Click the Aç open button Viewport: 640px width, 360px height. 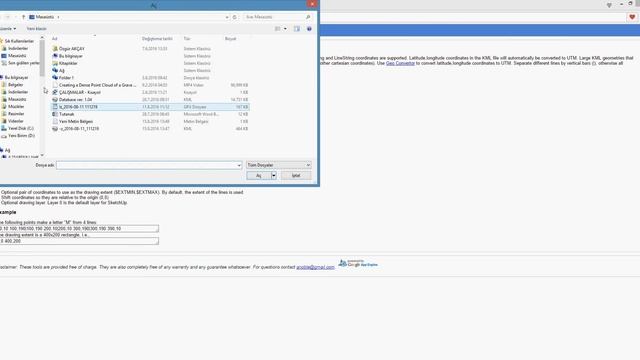(258, 176)
